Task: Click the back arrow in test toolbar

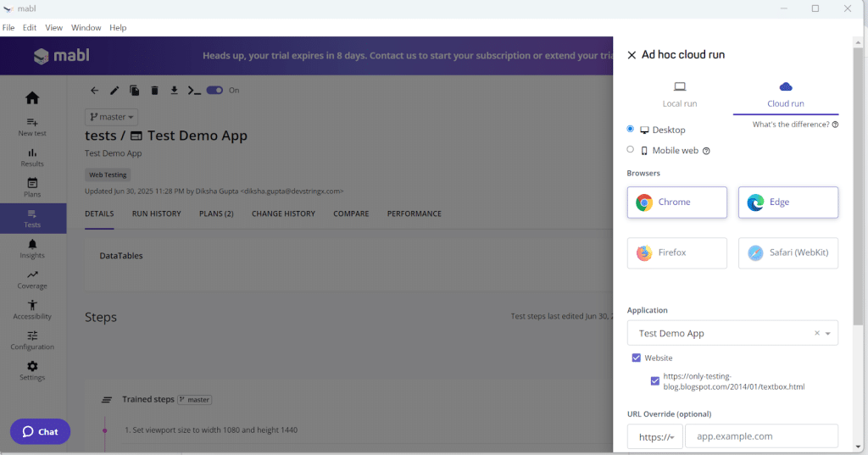Action: coord(95,90)
